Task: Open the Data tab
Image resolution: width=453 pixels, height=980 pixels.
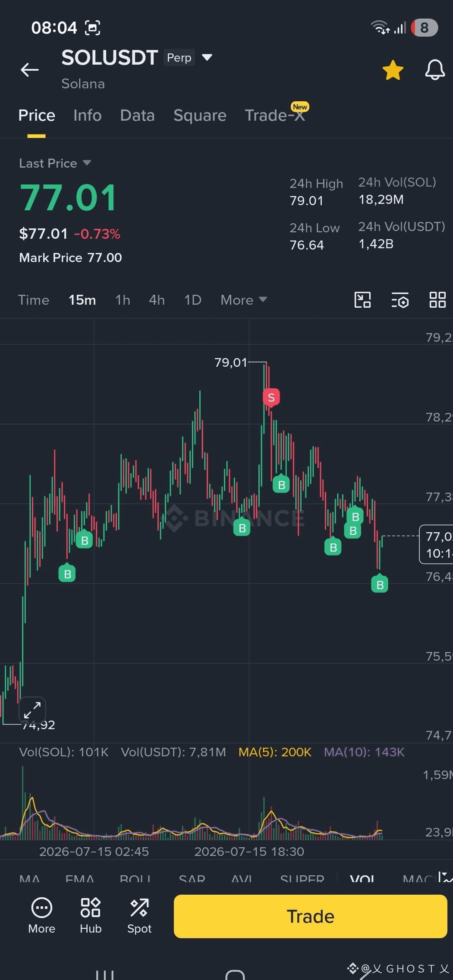Action: click(137, 115)
